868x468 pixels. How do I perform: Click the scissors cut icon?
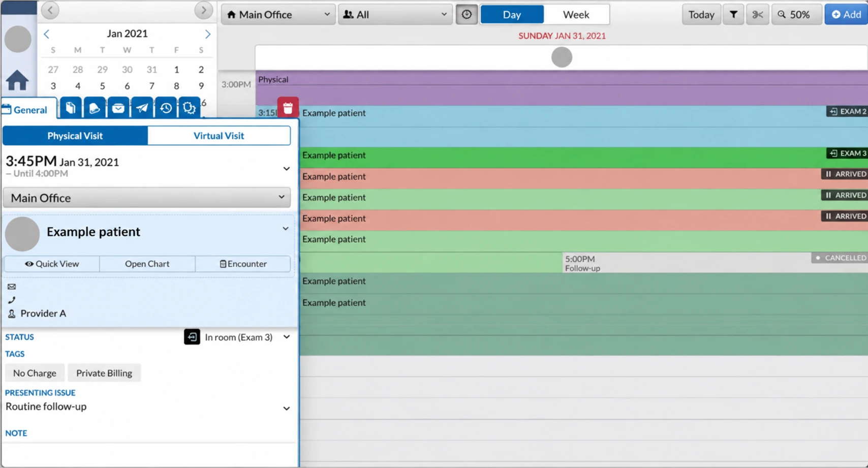(x=757, y=14)
